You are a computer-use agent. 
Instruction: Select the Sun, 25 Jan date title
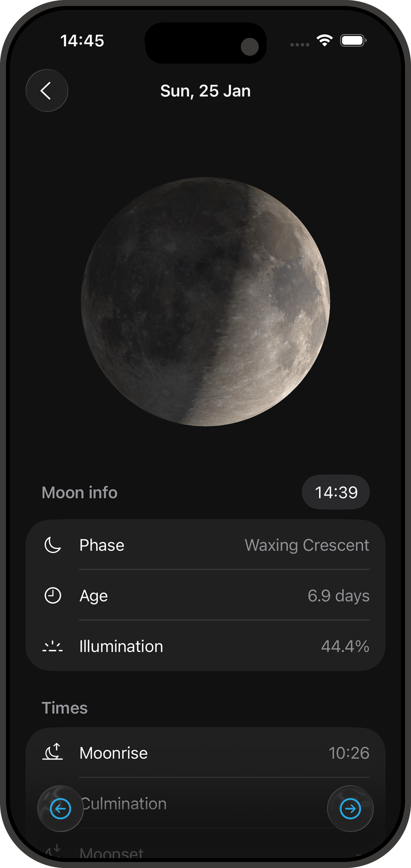click(x=206, y=90)
